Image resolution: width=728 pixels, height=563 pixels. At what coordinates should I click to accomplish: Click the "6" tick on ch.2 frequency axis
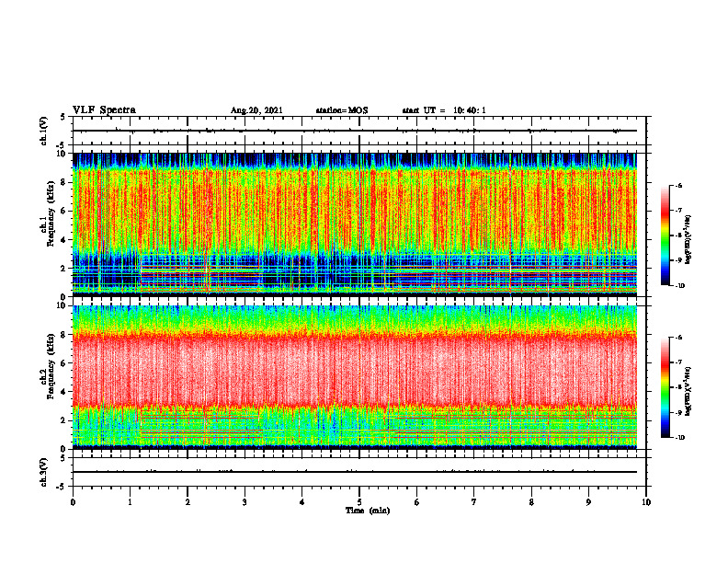(x=64, y=363)
